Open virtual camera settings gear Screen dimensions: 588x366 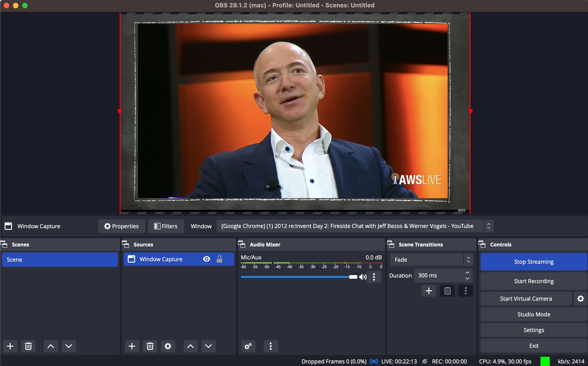point(580,299)
